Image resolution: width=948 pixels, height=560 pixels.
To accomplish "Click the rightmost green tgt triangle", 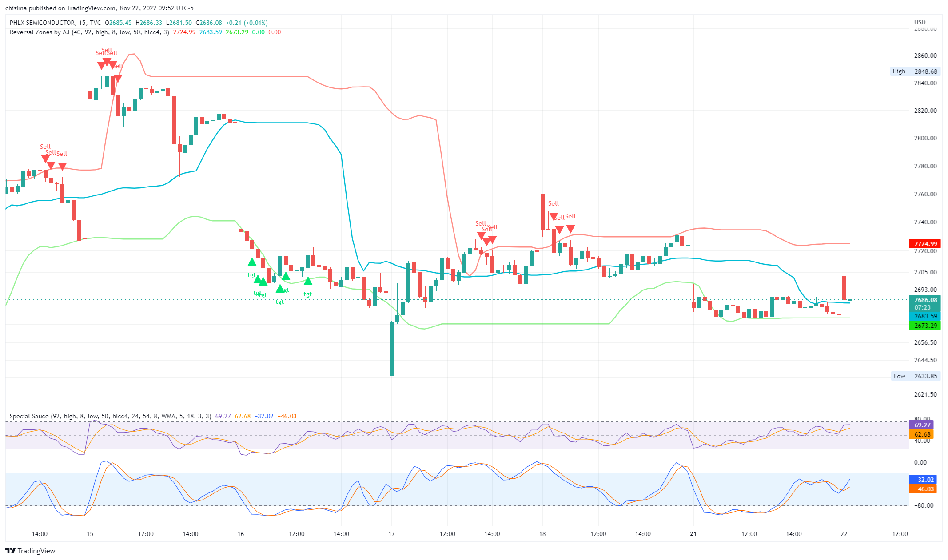I will click(308, 281).
